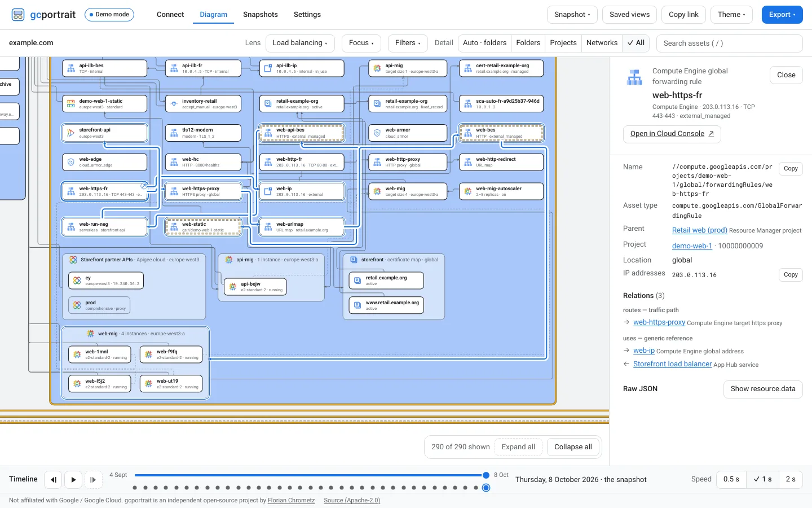
Task: Select Folders detail level
Action: [x=528, y=43]
